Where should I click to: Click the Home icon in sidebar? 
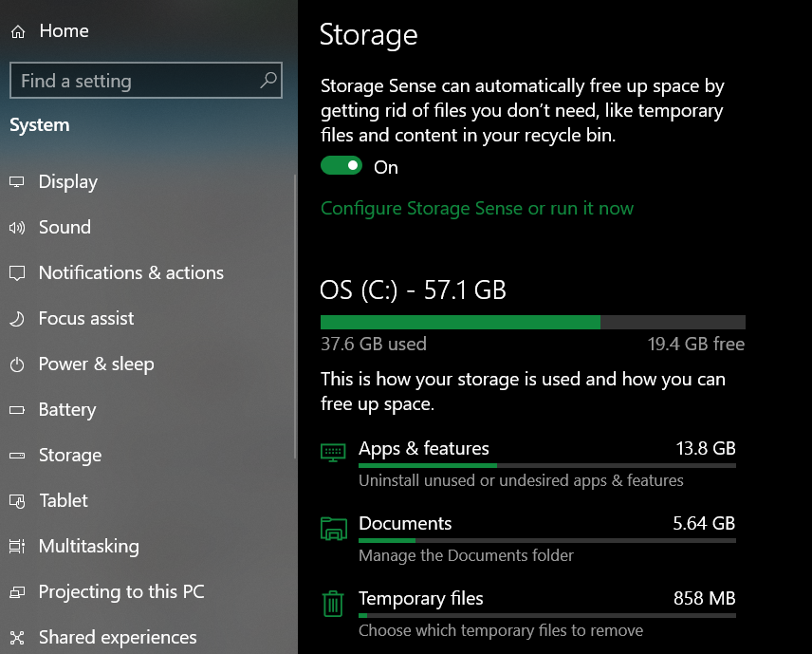pos(18,31)
